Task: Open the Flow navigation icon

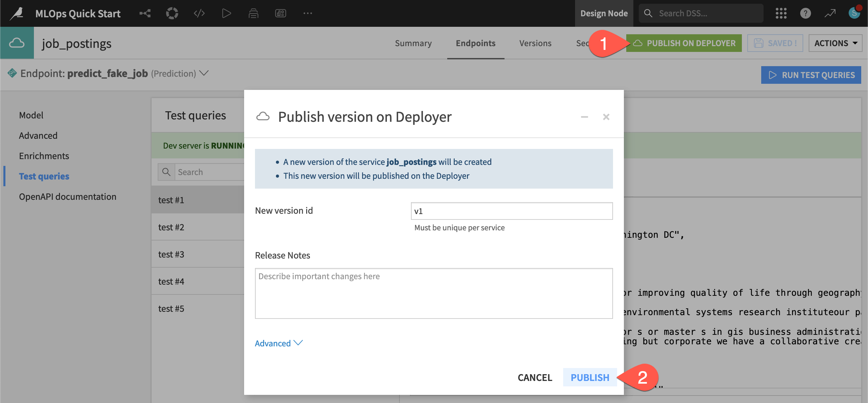Action: (145, 13)
